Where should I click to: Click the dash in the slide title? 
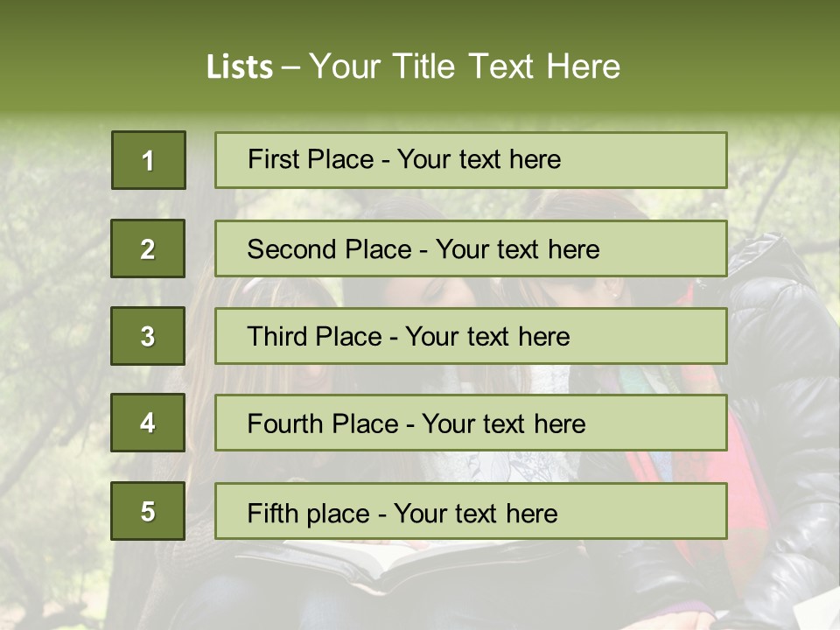290,66
